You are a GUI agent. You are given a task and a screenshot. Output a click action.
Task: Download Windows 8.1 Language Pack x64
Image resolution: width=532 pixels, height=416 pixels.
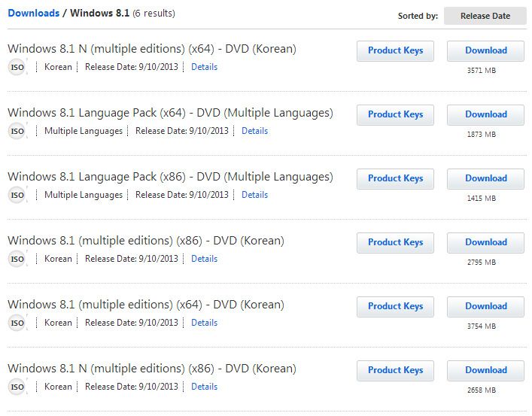(x=485, y=114)
